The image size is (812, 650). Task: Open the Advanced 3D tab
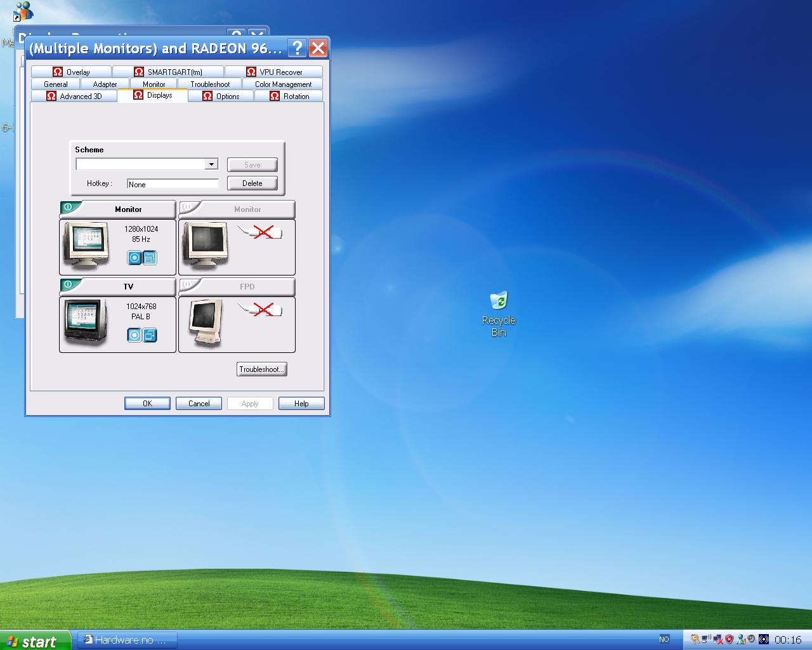click(74, 96)
